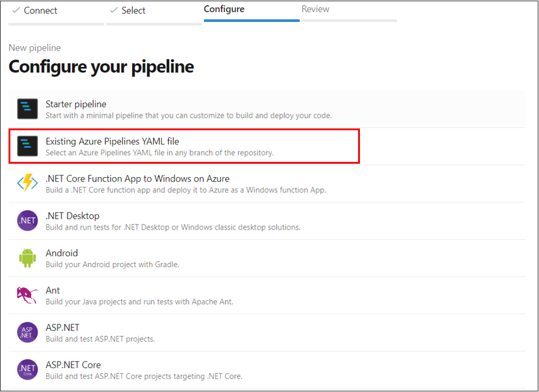Select the Android template title
Screen dimensions: 539x392
click(x=62, y=253)
